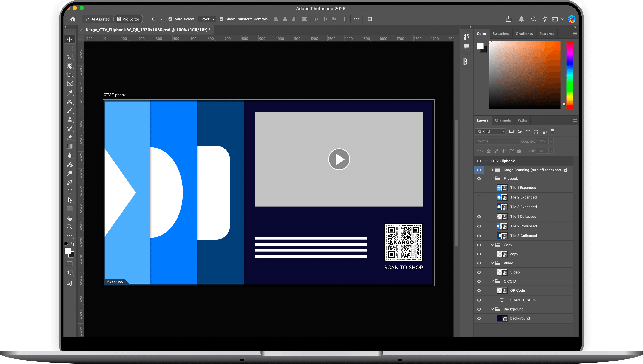Select the Zoom tool
The height and width of the screenshot is (364, 643).
[x=70, y=227]
